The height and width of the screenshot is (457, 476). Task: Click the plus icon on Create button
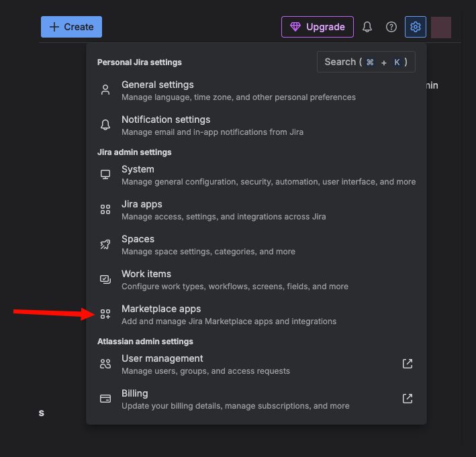(x=54, y=27)
